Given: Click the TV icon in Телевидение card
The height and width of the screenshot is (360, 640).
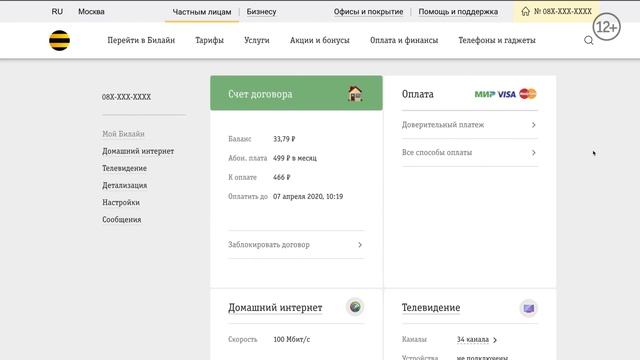Looking at the screenshot, I should (529, 308).
